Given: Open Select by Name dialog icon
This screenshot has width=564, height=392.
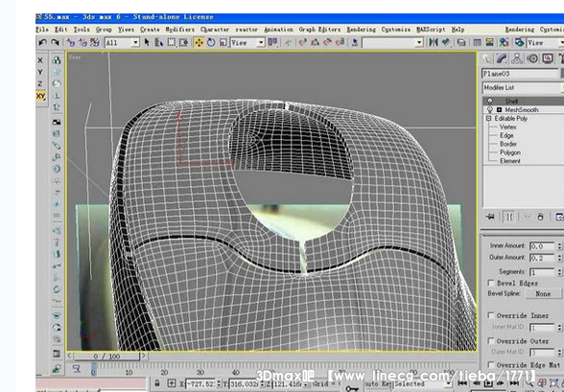Looking at the screenshot, I should (159, 42).
